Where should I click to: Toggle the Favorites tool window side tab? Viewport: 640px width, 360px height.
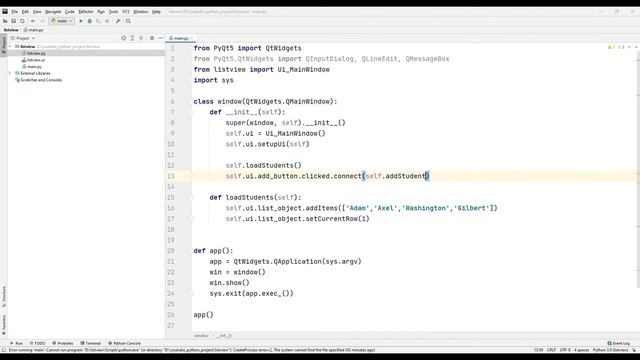[x=4, y=324]
